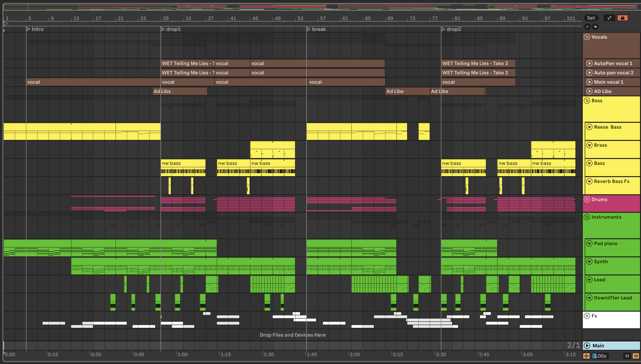Fold the Reverb Bass Fx track
The image size is (641, 364).
point(590,182)
